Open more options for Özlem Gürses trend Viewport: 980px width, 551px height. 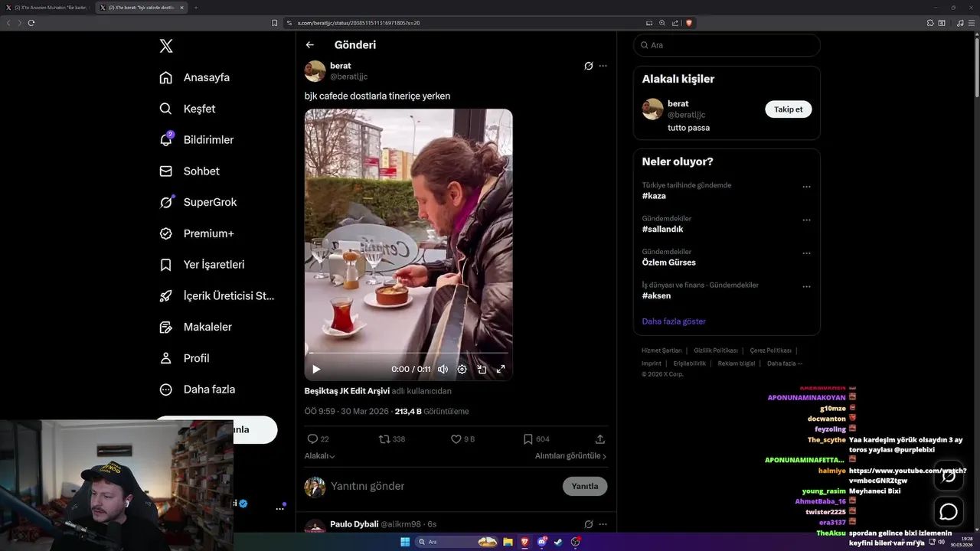click(806, 253)
